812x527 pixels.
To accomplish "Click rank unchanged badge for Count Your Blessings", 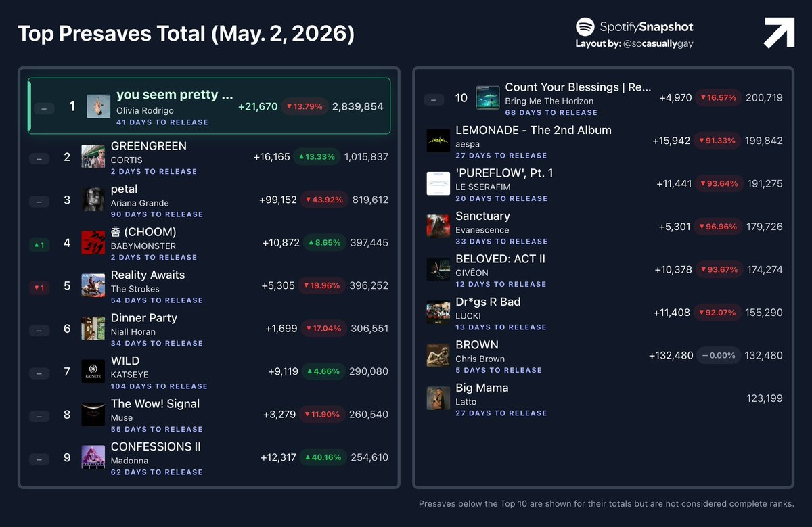I will click(434, 100).
